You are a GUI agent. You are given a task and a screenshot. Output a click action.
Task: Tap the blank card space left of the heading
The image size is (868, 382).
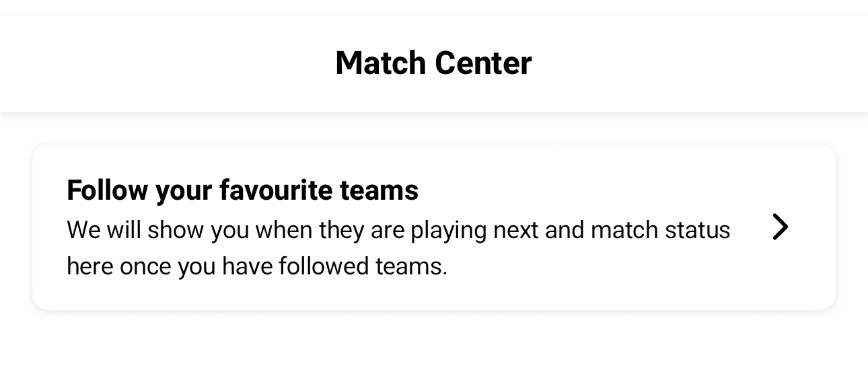[49, 190]
